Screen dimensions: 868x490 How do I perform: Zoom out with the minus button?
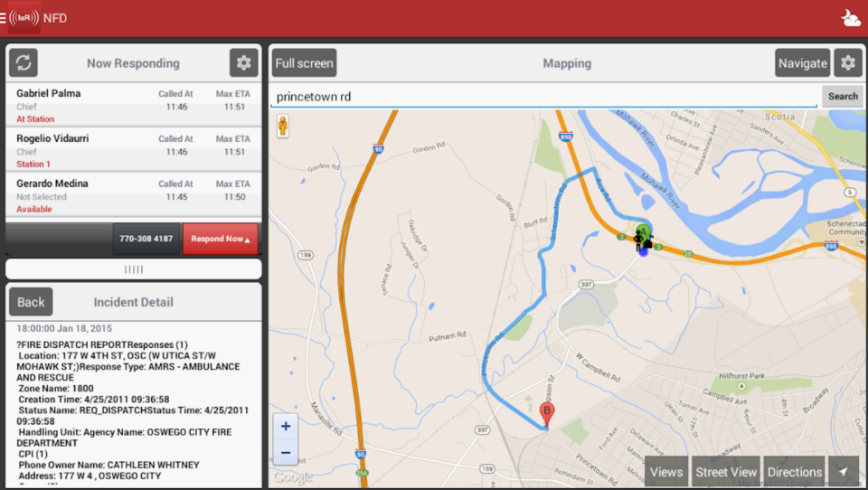pos(286,453)
